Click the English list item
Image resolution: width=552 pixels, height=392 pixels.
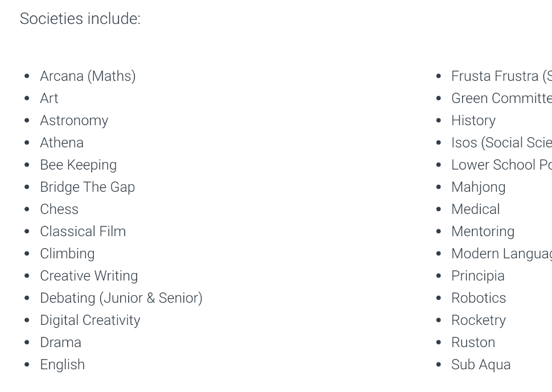(x=62, y=364)
